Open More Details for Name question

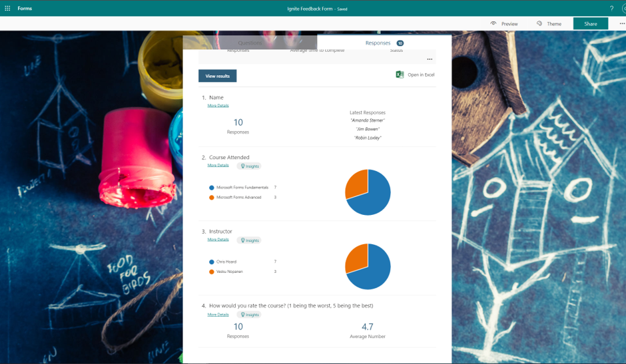tap(218, 105)
